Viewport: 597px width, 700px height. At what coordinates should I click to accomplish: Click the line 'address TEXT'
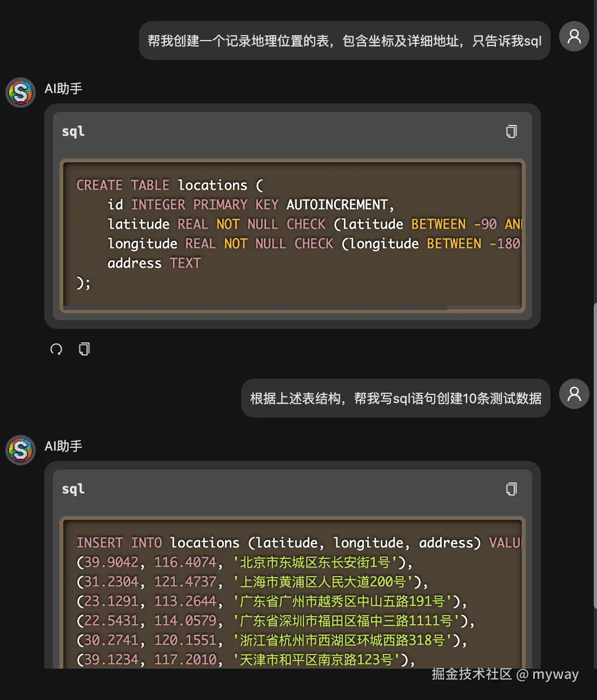154,263
